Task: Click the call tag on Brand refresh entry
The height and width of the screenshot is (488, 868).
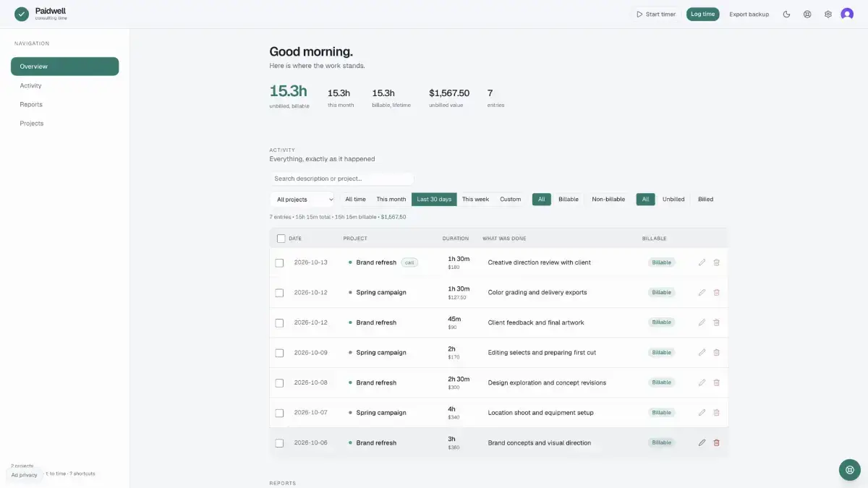Action: pos(409,262)
